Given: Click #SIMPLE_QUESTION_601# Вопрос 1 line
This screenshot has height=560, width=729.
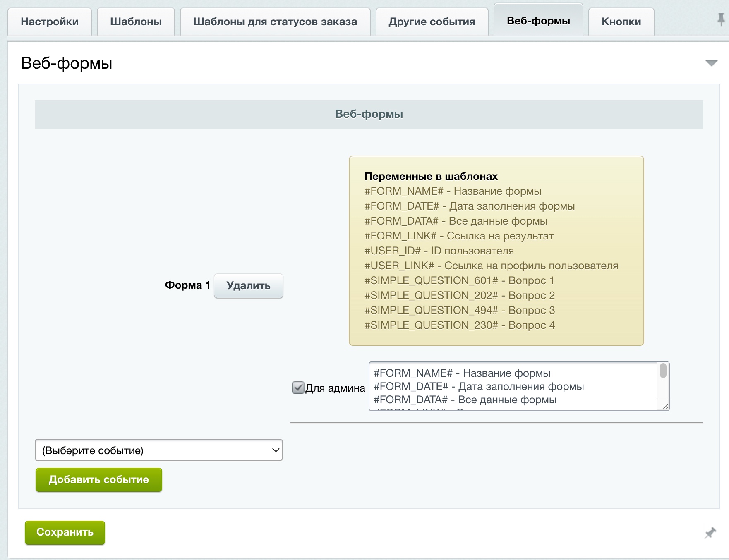Looking at the screenshot, I should tap(460, 281).
